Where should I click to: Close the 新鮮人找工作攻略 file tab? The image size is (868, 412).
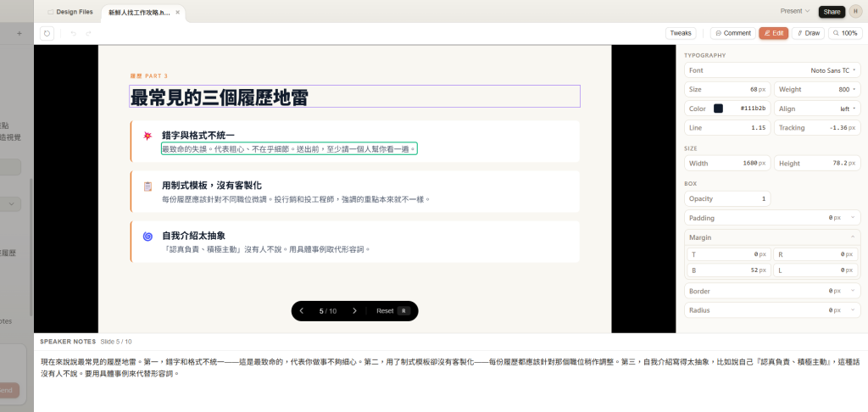178,12
